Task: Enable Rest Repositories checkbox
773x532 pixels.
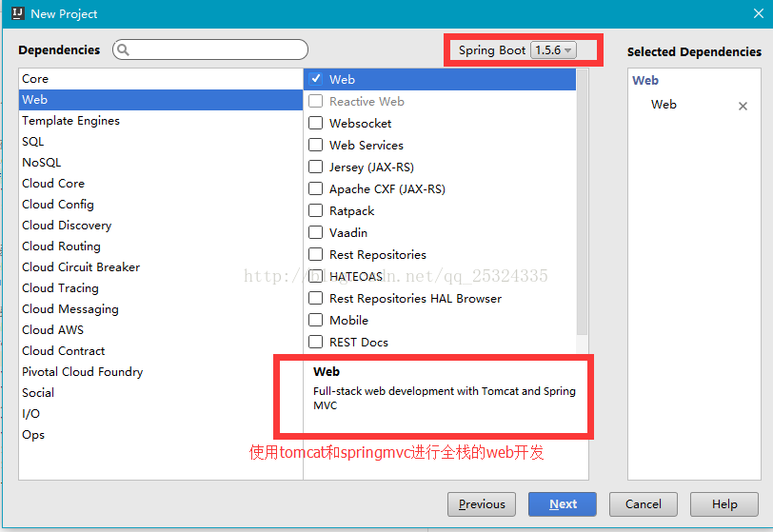Action: [315, 254]
